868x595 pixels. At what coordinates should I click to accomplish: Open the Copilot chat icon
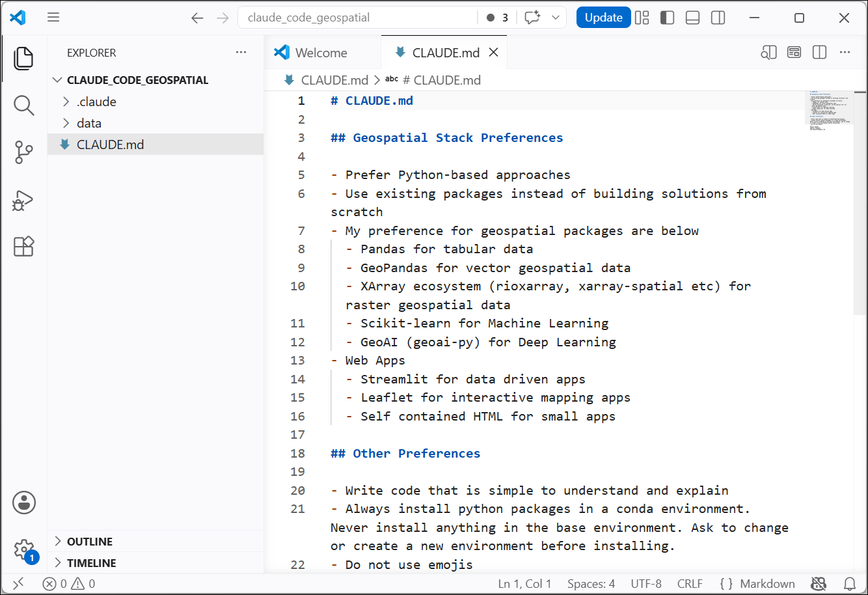click(x=532, y=18)
